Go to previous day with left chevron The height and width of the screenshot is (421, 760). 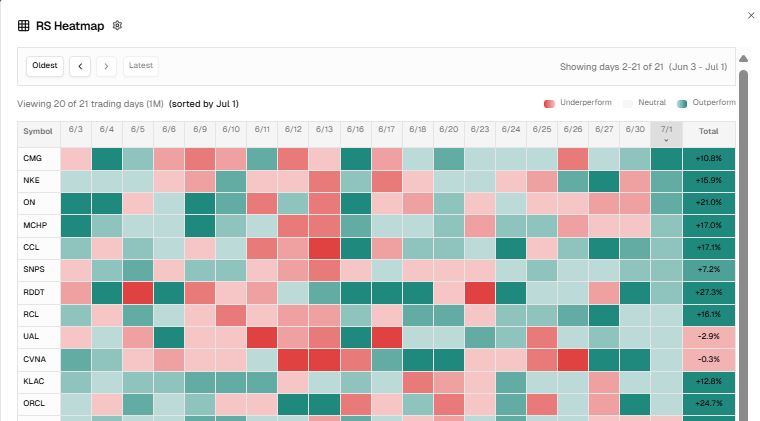(80, 66)
